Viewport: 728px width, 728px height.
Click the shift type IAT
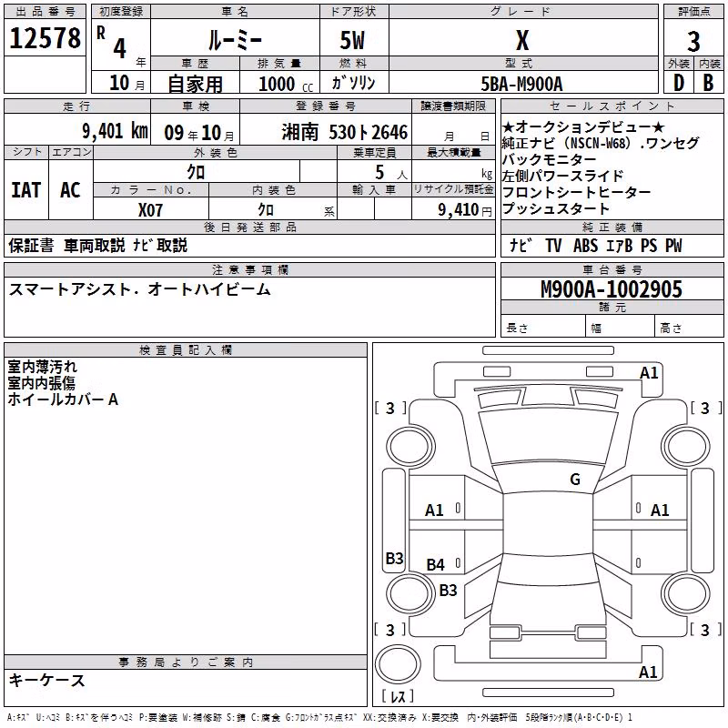click(x=26, y=190)
